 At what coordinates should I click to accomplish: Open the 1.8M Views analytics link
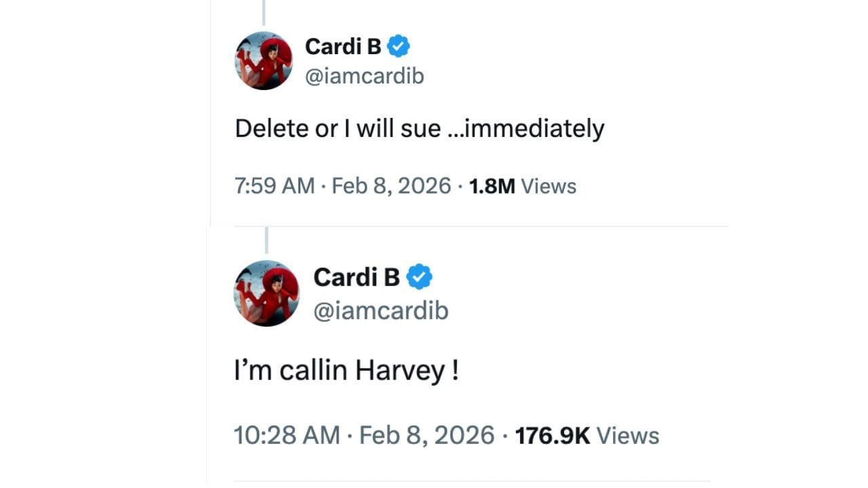pyautogui.click(x=494, y=185)
